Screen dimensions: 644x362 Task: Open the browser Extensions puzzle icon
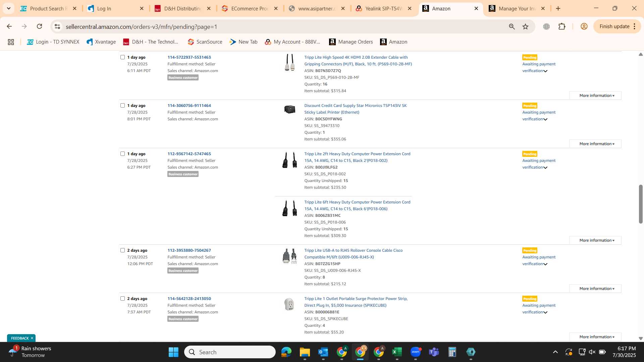tap(562, 26)
